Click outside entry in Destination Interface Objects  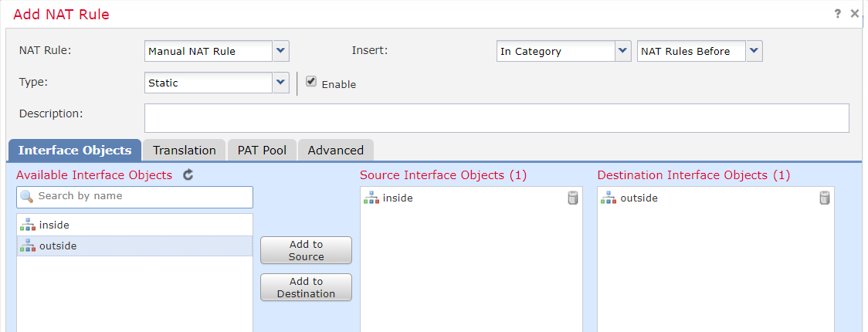639,198
